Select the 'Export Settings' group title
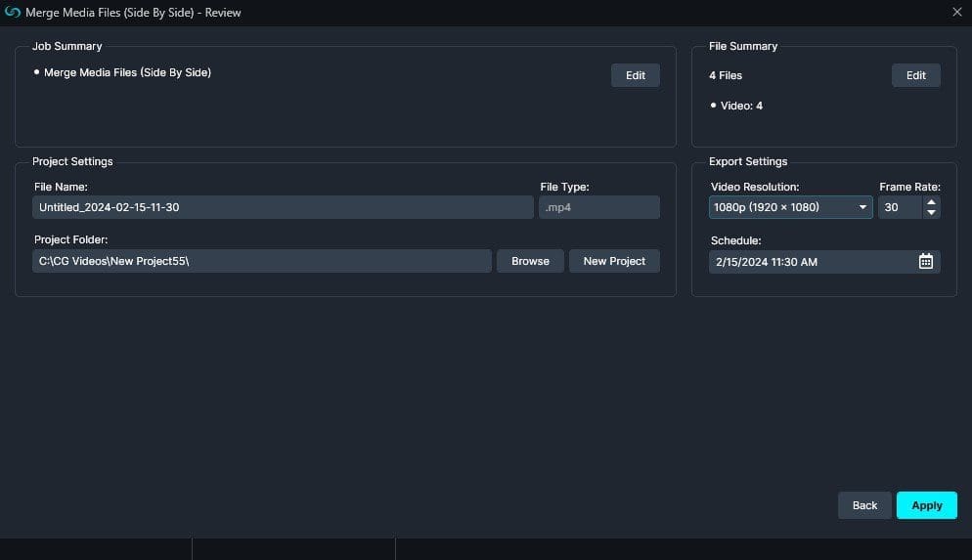 pos(748,161)
